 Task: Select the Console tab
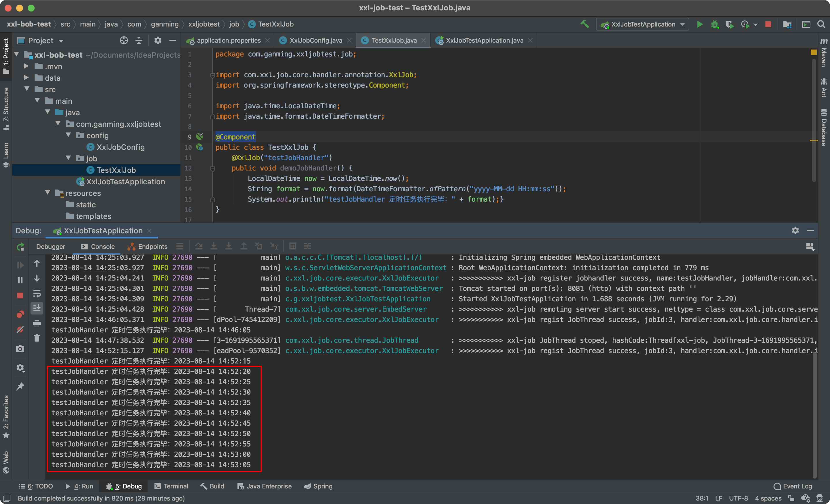pyautogui.click(x=98, y=247)
